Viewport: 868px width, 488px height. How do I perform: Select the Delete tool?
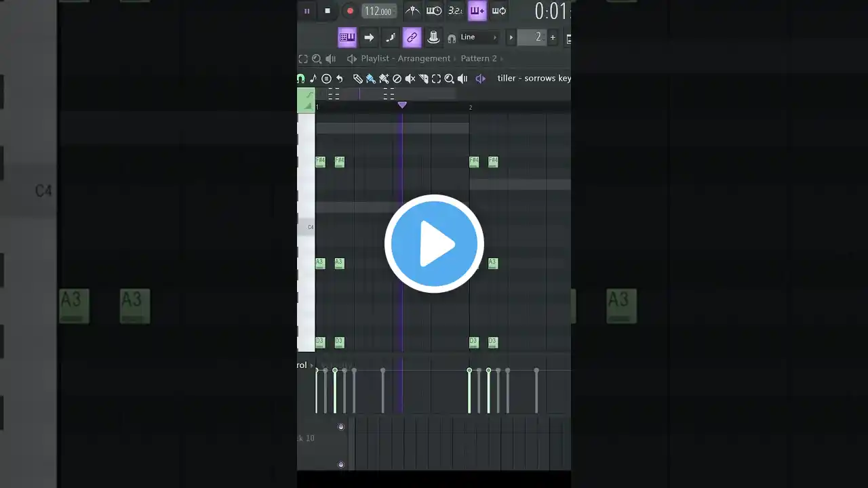click(397, 79)
